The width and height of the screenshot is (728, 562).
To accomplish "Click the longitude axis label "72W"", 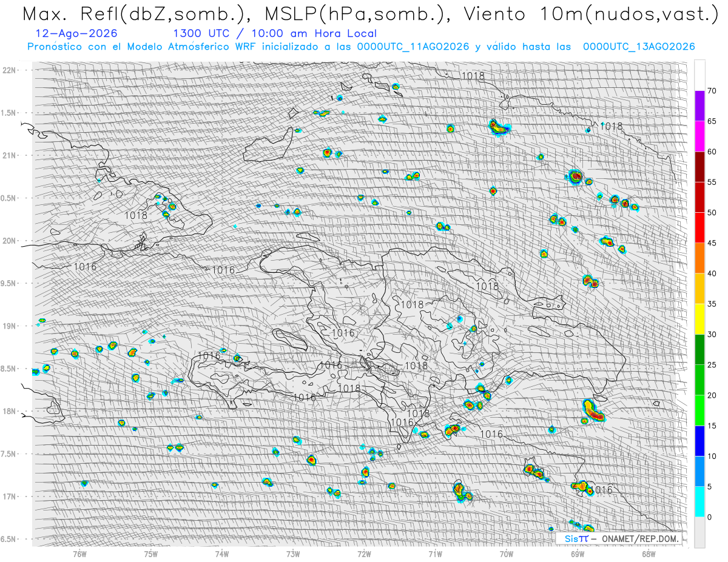I will coord(364,554).
